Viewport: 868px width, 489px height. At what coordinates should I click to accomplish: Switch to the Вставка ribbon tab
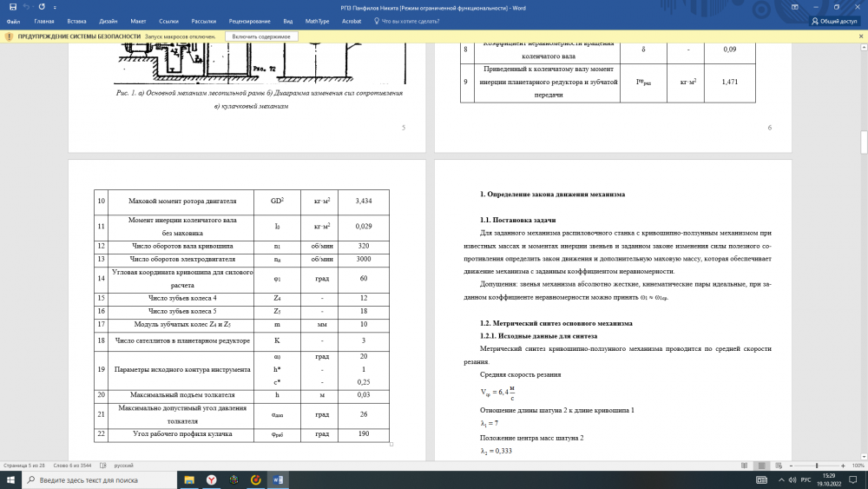[76, 21]
